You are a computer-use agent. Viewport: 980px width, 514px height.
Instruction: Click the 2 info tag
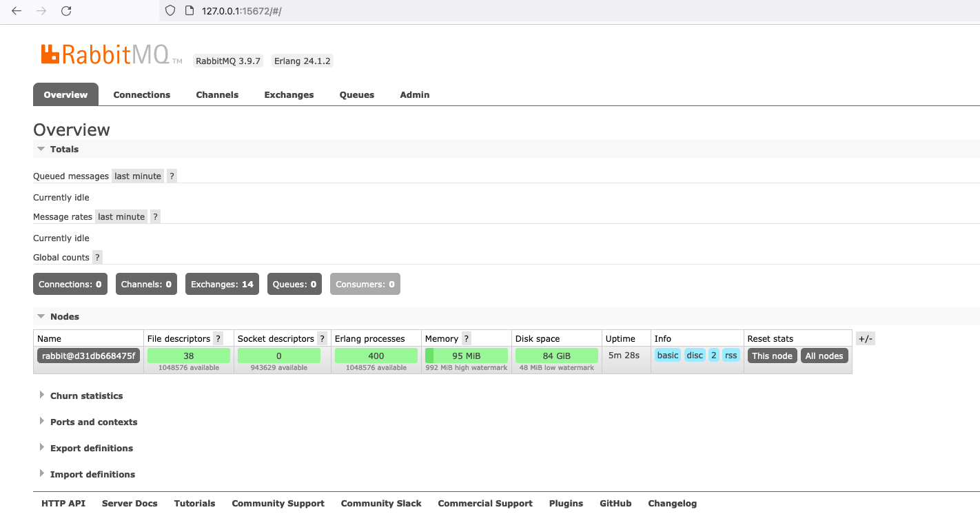[713, 356]
